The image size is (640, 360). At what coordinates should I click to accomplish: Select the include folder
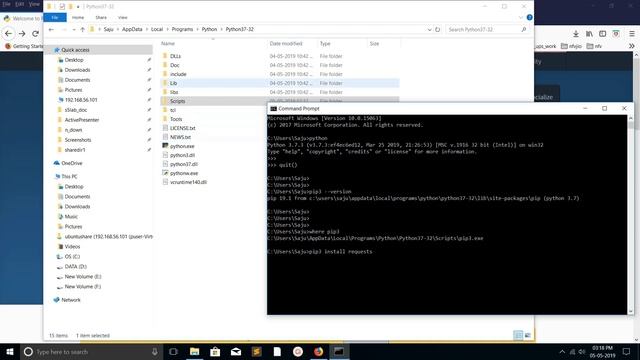click(178, 74)
